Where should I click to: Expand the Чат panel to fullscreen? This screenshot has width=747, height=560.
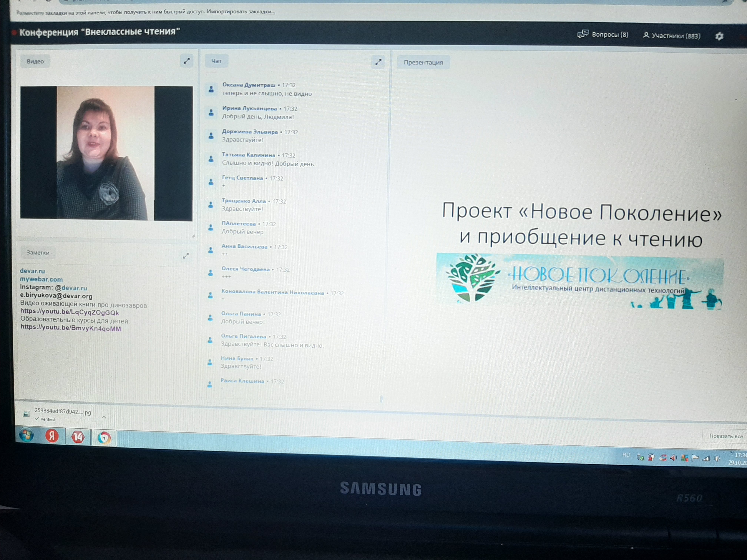pos(378,62)
